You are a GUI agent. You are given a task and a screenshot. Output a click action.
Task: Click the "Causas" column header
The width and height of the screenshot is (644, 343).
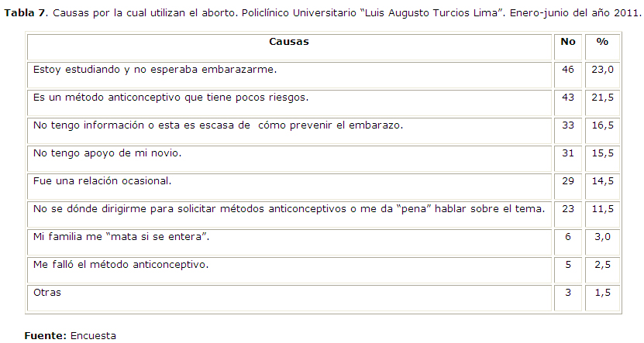(x=288, y=42)
